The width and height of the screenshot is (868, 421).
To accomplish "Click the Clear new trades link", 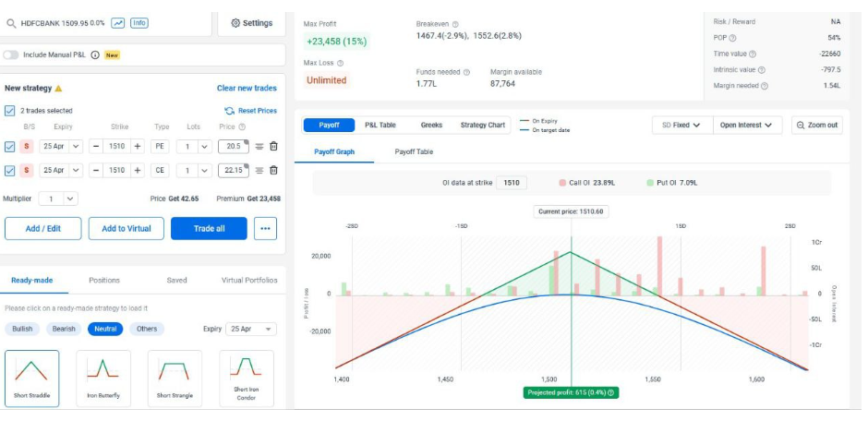I will tap(247, 88).
